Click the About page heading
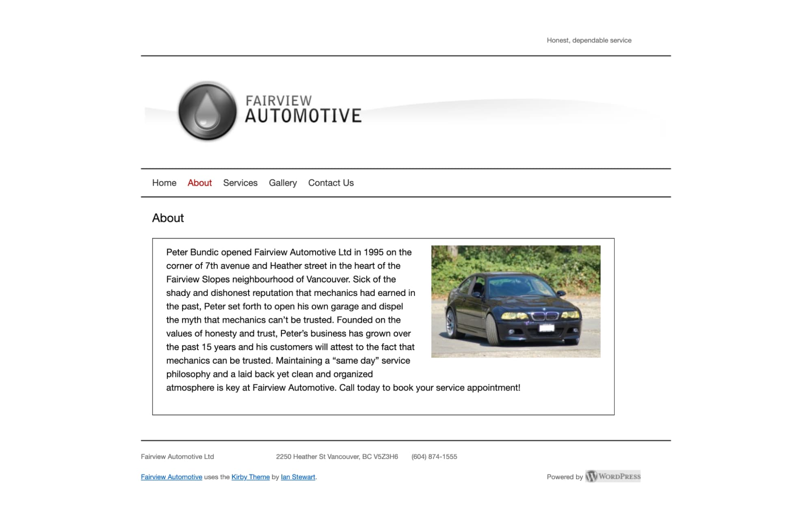Screen dimensions: 812x508 (168, 218)
